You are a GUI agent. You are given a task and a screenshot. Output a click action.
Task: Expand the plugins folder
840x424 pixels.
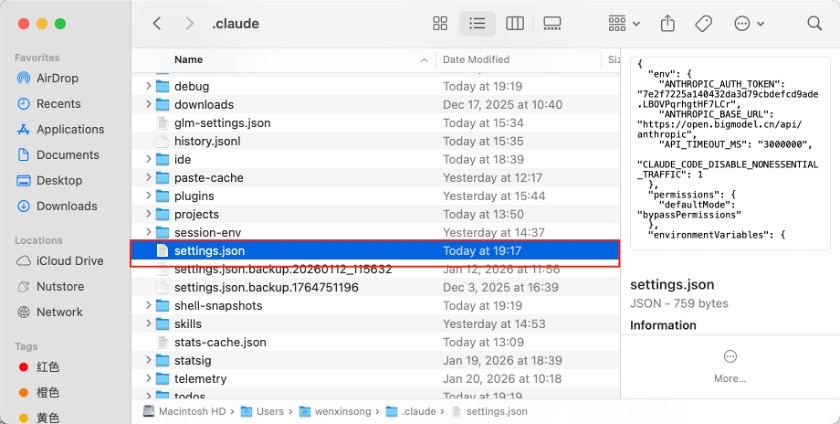[x=149, y=196]
